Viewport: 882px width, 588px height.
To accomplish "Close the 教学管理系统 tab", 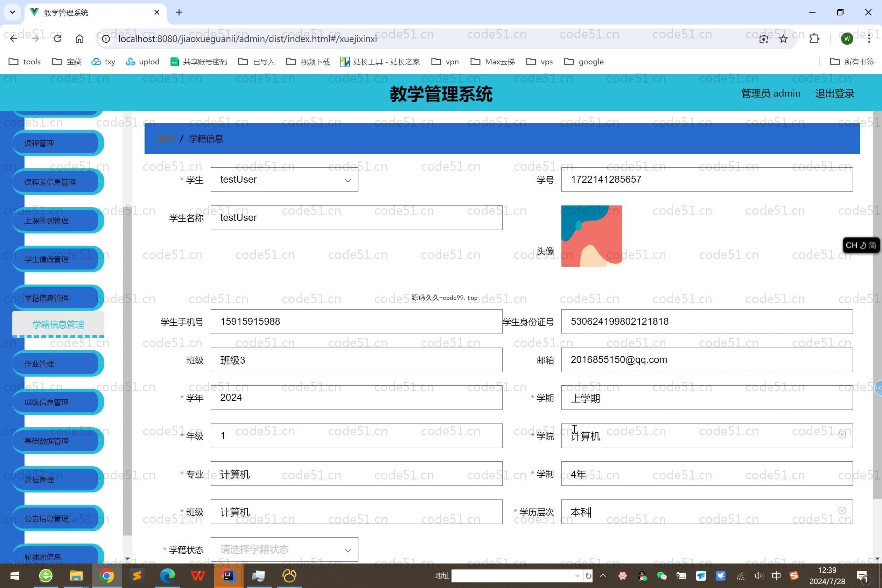I will pyautogui.click(x=157, y=12).
